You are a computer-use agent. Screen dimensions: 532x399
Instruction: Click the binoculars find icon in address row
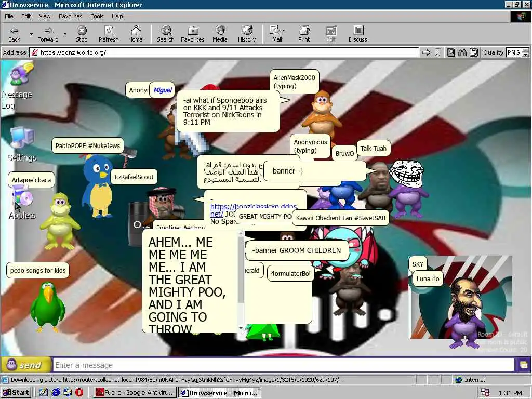click(462, 52)
